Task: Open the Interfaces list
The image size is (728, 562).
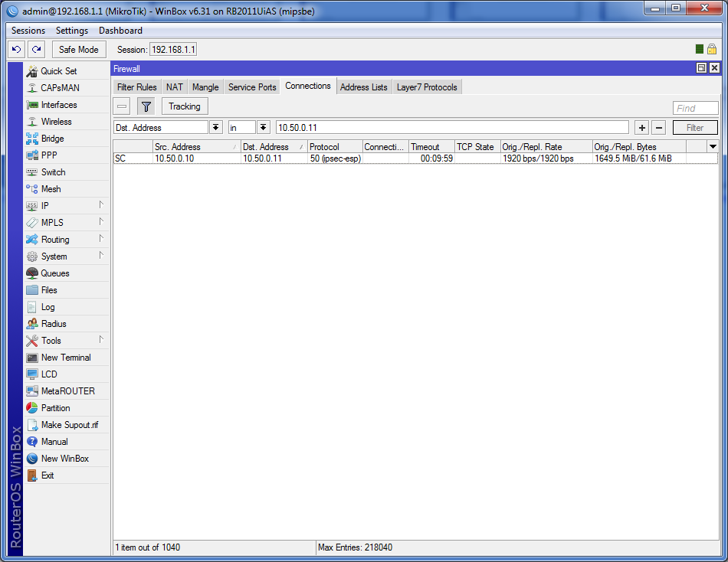Action: 67,105
